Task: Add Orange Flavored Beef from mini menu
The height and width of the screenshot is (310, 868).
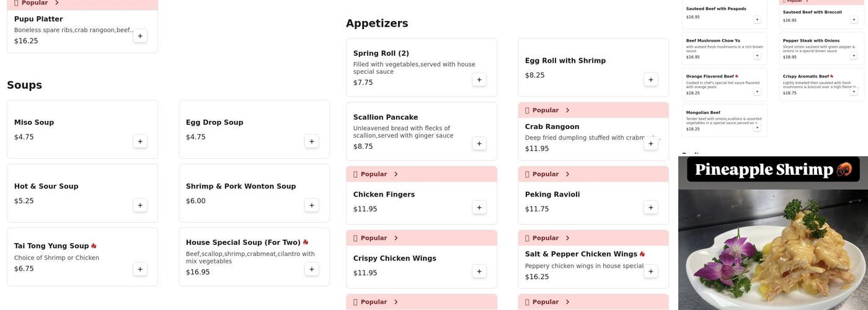Action: 756,92
